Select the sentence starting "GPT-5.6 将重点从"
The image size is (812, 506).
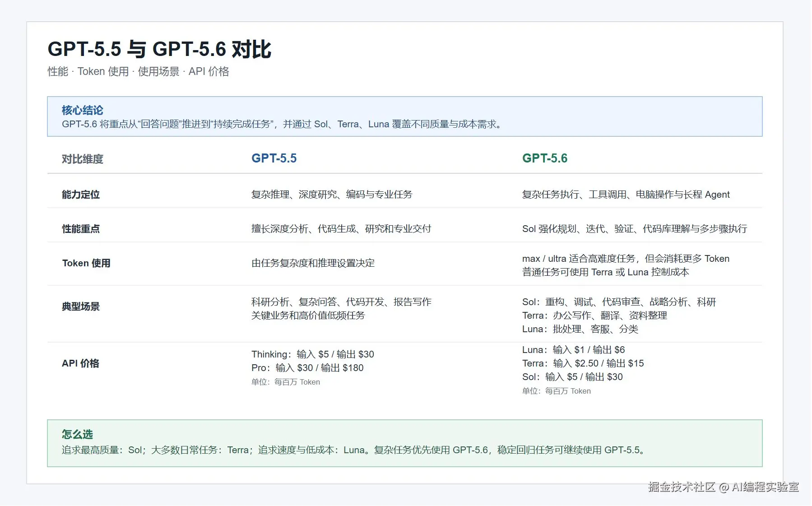(x=283, y=124)
